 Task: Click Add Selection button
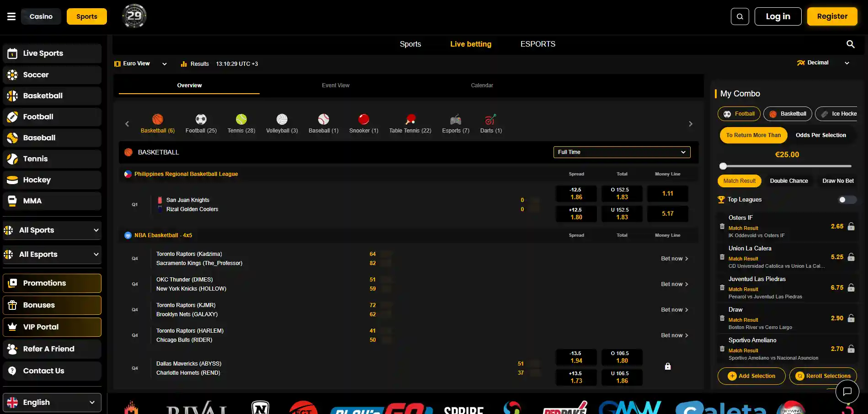point(751,376)
